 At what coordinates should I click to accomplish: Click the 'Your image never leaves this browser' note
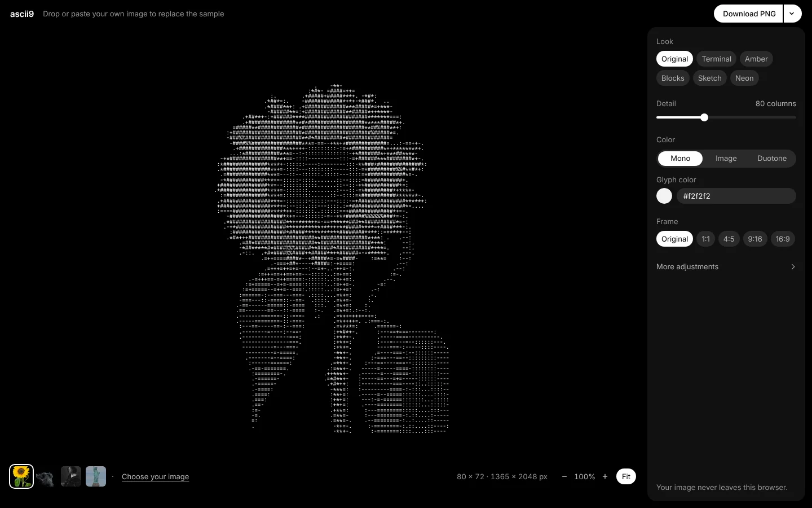[x=722, y=487]
